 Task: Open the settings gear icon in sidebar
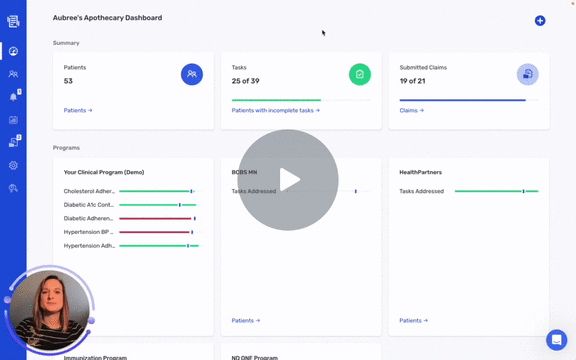click(x=13, y=165)
